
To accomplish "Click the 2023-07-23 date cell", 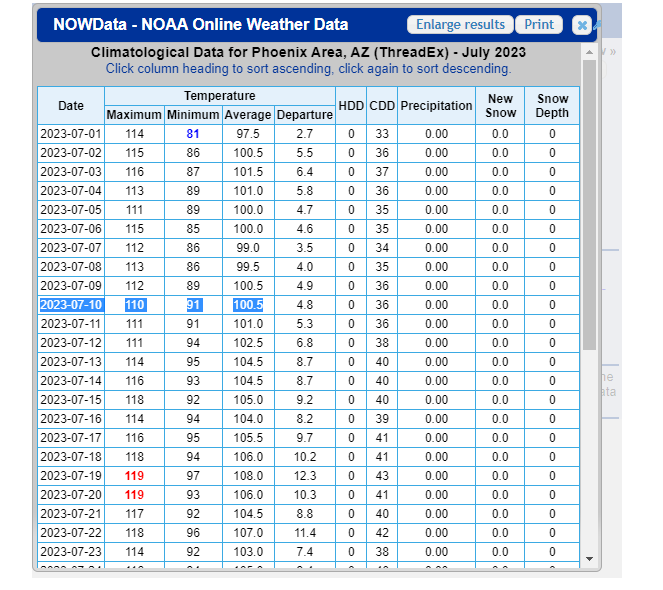I will coord(71,552).
